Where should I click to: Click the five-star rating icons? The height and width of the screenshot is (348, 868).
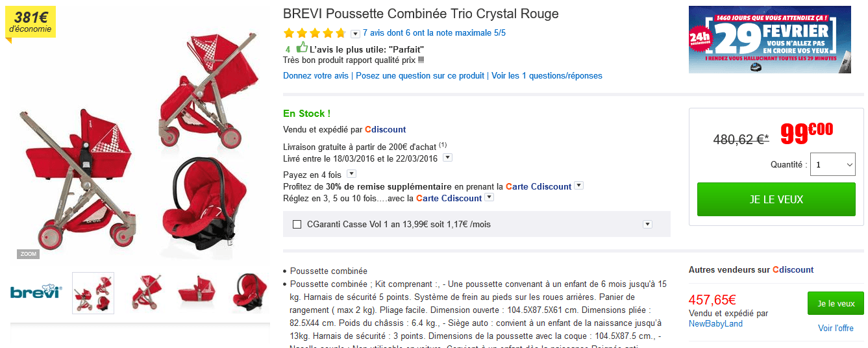[x=314, y=33]
